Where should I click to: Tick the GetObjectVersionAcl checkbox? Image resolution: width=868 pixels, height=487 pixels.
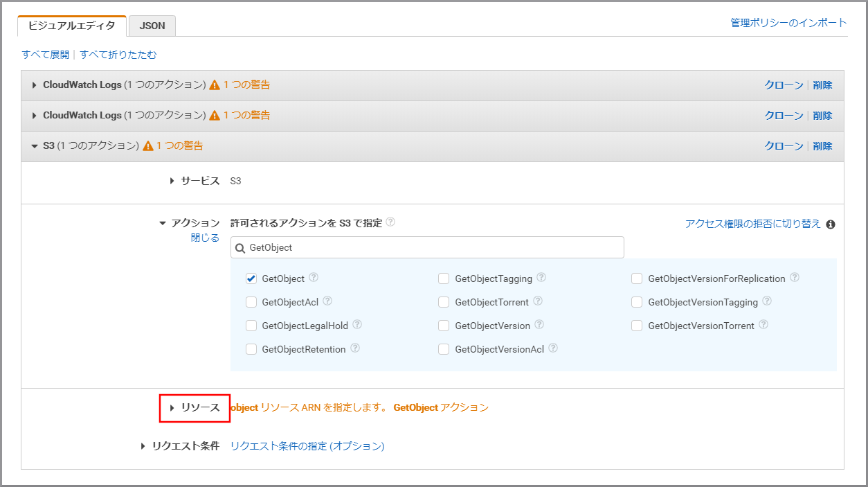[x=444, y=349]
